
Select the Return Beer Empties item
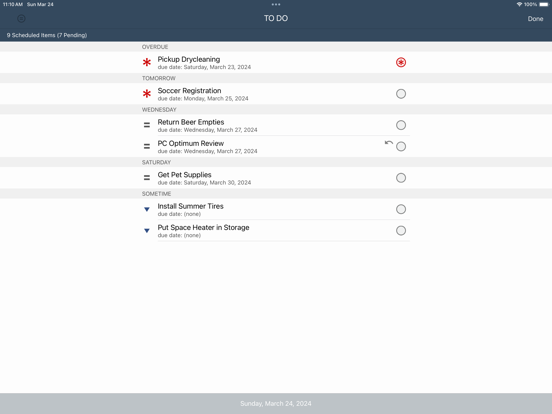tap(276, 125)
